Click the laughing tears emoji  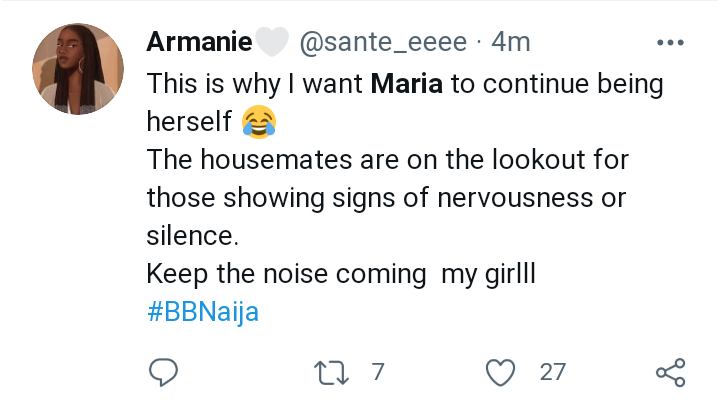coord(258,123)
